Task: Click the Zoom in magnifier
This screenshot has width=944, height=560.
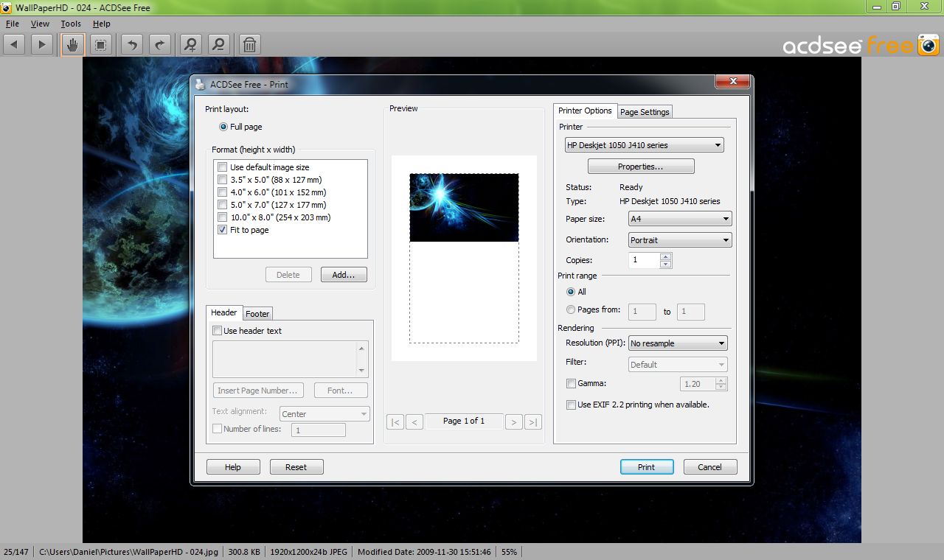Action: point(191,45)
